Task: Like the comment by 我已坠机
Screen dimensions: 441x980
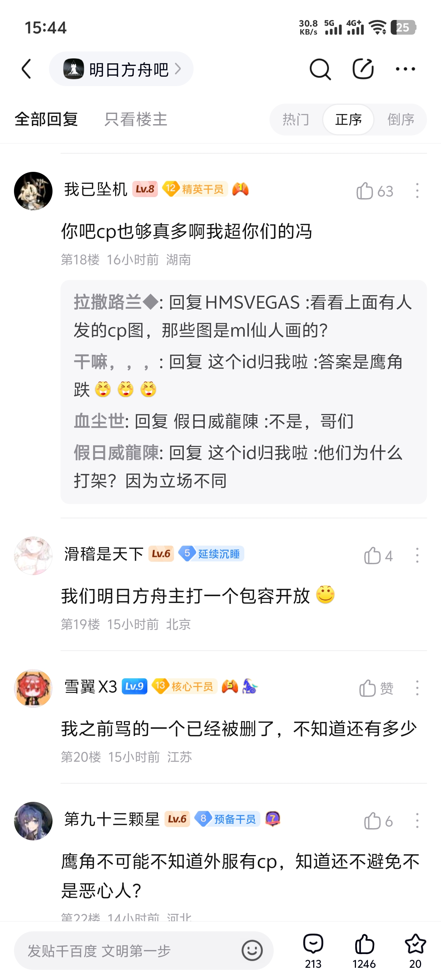Action: point(374,191)
